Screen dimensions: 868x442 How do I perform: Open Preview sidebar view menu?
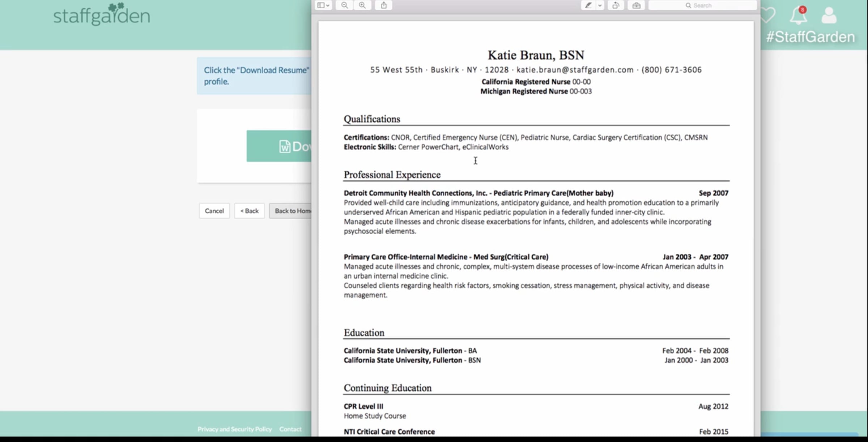(323, 5)
